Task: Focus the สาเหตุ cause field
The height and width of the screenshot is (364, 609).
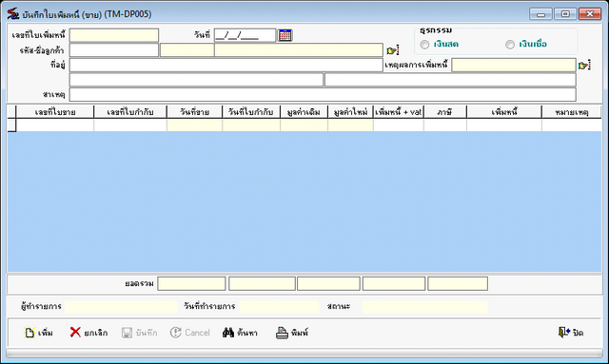Action: click(323, 95)
